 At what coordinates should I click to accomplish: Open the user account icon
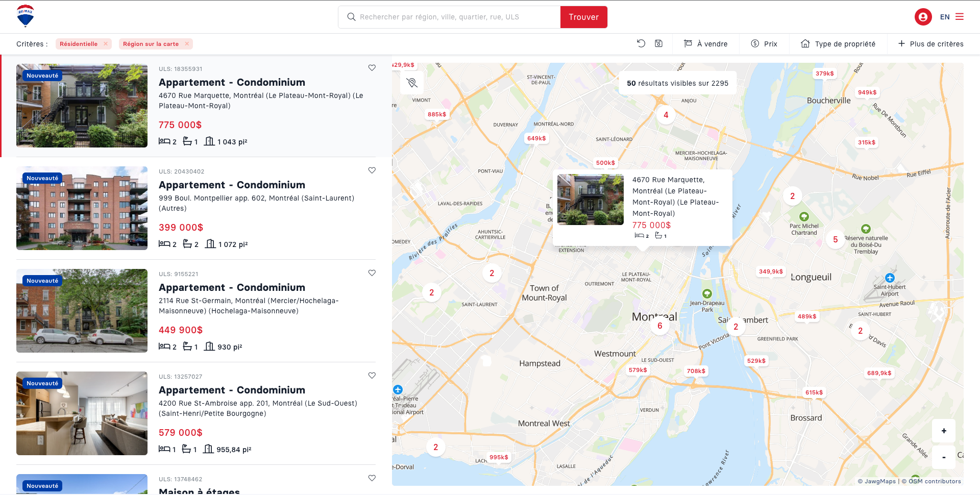pos(923,17)
